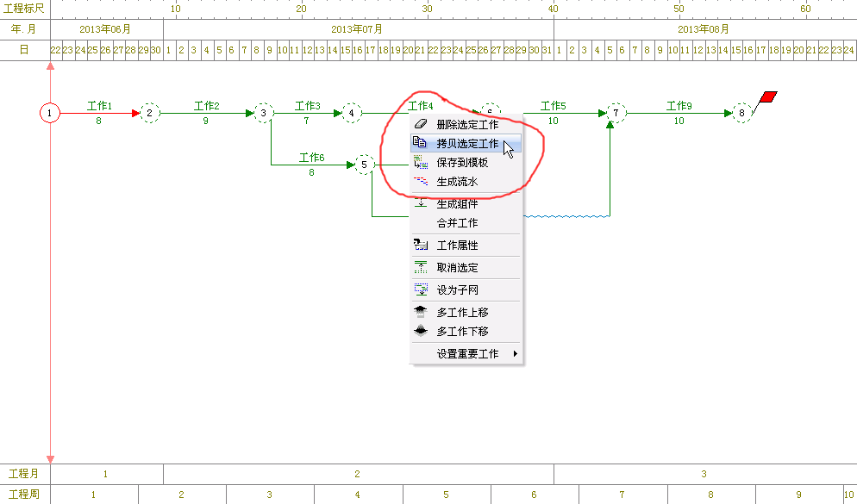Click the copy icon beside 拷贝选定工作
Image resolution: width=857 pixels, height=504 pixels.
point(420,142)
